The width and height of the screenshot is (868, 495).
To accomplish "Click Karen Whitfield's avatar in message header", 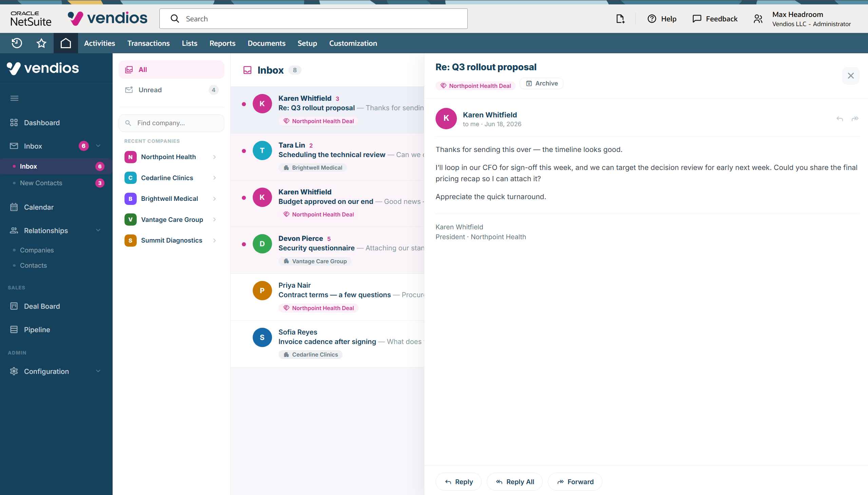I will click(446, 118).
